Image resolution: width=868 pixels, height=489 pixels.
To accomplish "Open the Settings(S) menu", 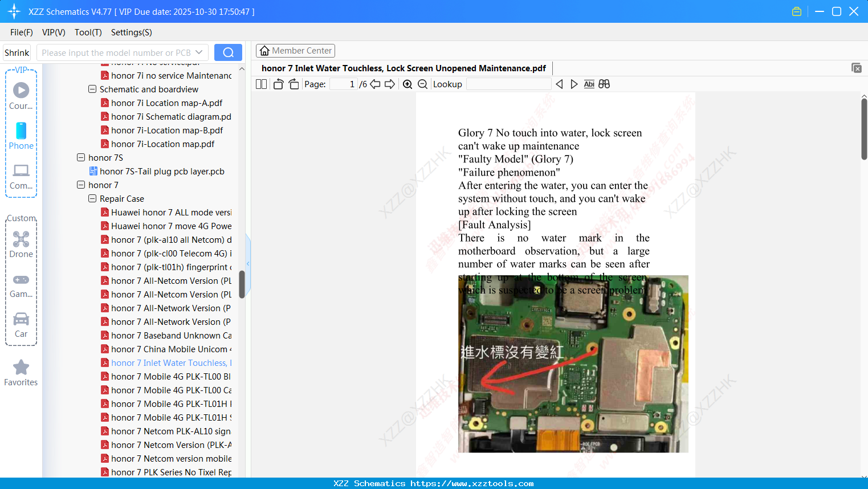I will (132, 32).
